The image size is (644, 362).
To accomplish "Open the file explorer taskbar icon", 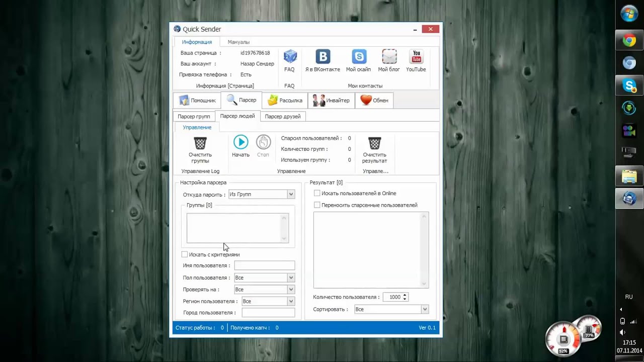I will pos(629,176).
